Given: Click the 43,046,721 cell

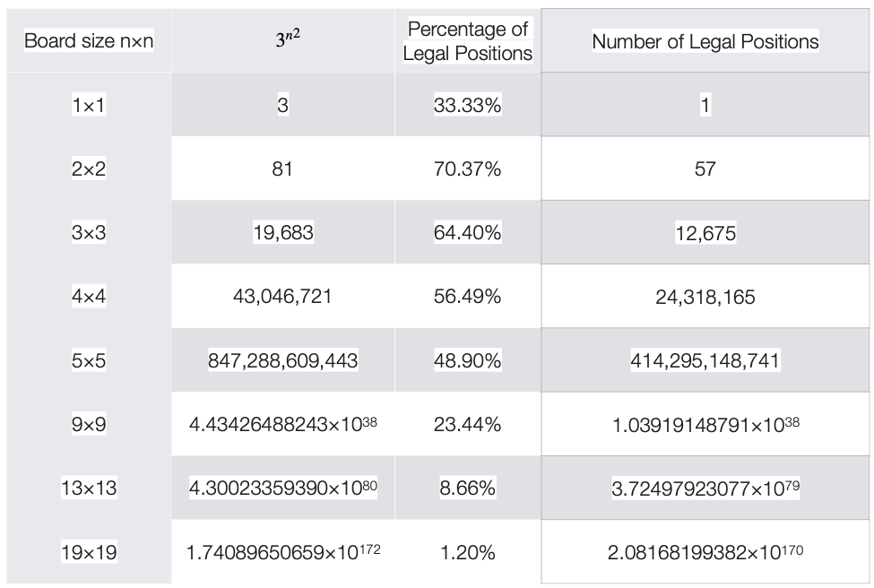Looking at the screenshot, I should pos(283,296).
